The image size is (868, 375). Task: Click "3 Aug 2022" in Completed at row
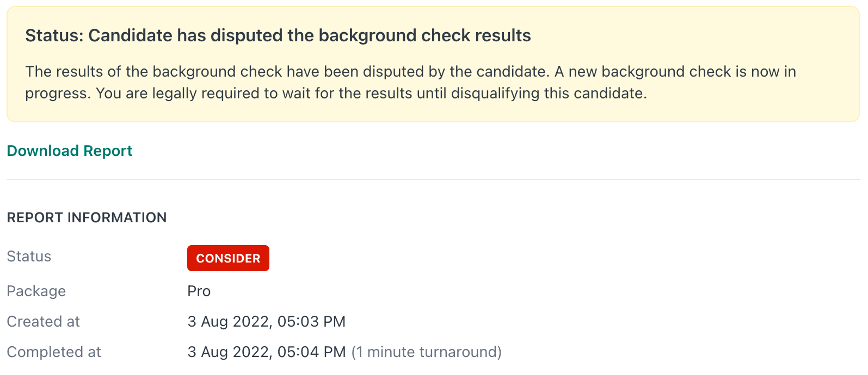(x=228, y=352)
